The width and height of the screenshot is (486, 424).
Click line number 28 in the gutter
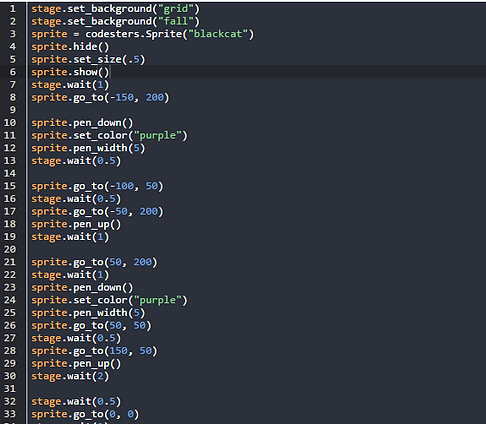coord(10,351)
